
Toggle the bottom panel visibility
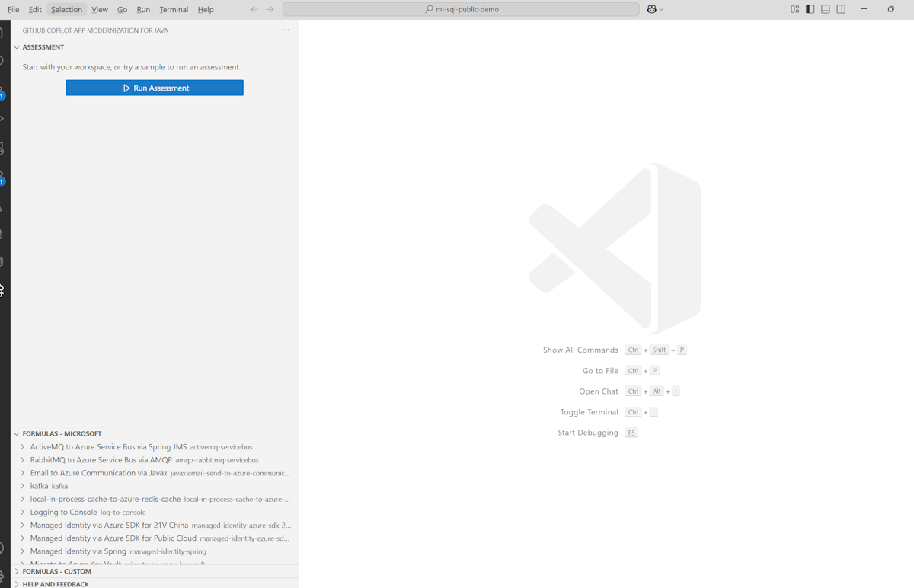click(826, 9)
